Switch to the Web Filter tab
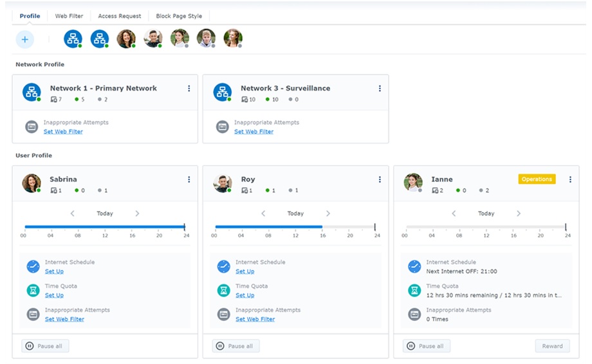The image size is (592, 364). click(69, 16)
